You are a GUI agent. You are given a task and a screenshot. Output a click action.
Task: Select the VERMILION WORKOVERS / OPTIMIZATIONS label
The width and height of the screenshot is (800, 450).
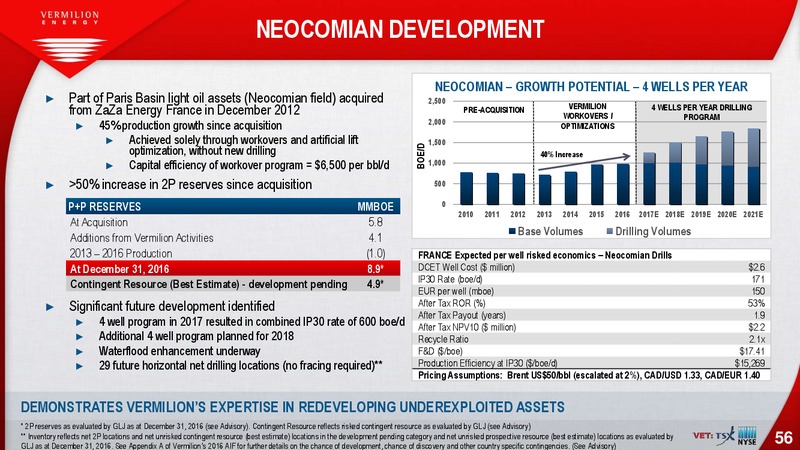587,116
